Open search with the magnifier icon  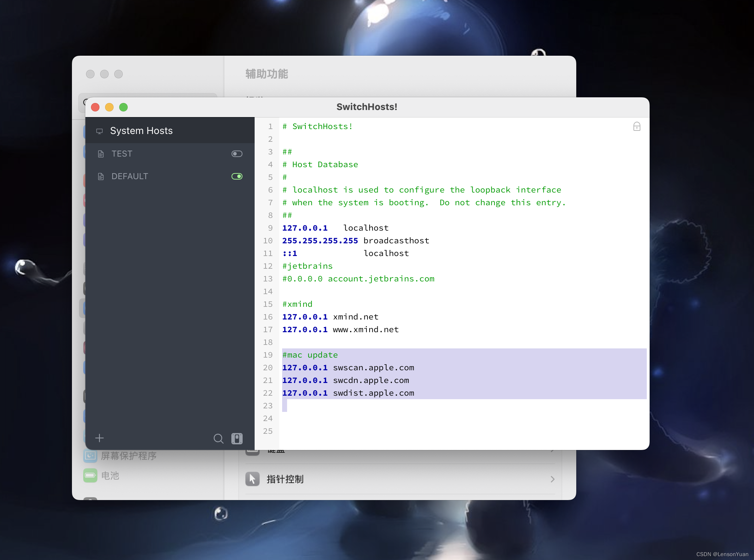(218, 438)
